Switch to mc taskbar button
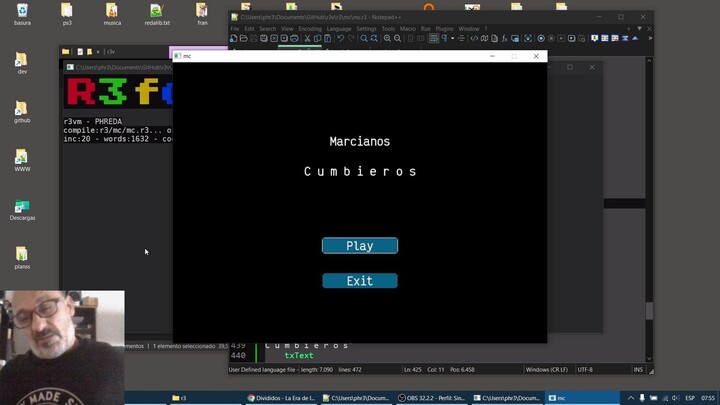Screen dimensions: 720x405 (x=582, y=398)
